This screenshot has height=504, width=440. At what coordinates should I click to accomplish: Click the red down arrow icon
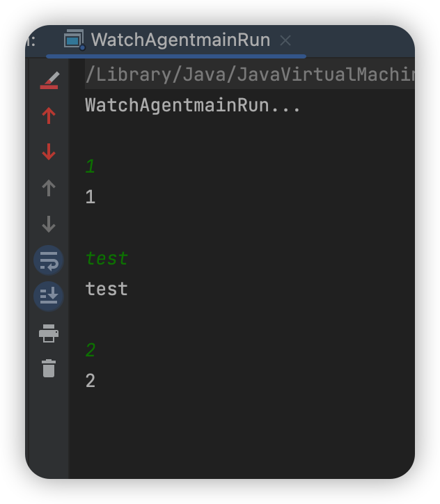click(49, 152)
